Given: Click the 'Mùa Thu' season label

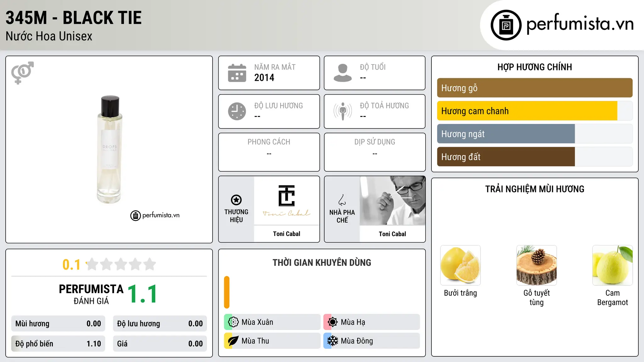Looking at the screenshot, I should click(255, 341).
